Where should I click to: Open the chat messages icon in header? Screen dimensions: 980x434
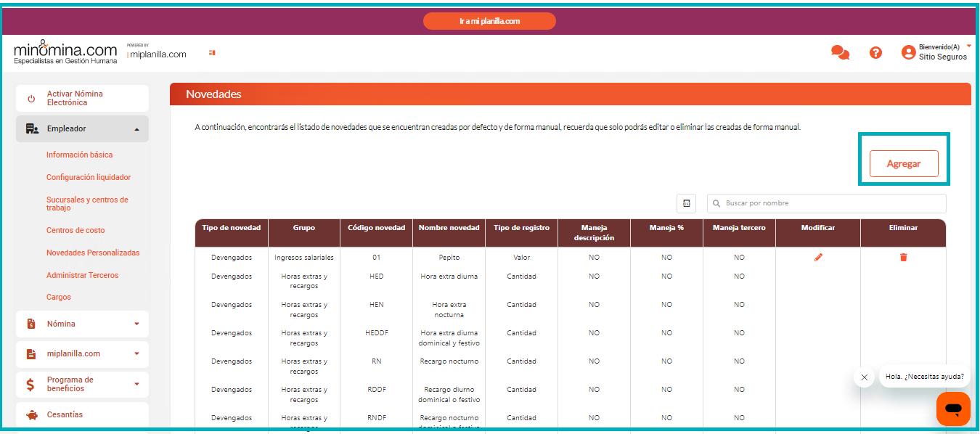(840, 52)
